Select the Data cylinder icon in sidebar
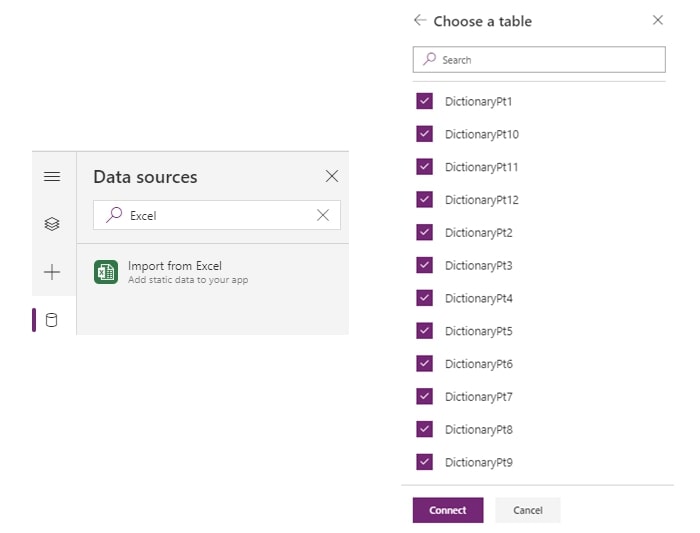The image size is (700, 533). pos(51,320)
